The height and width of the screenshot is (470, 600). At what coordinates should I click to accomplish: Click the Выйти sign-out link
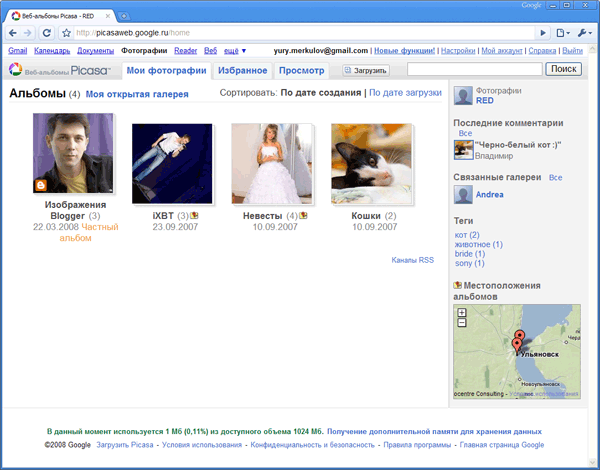click(x=572, y=51)
